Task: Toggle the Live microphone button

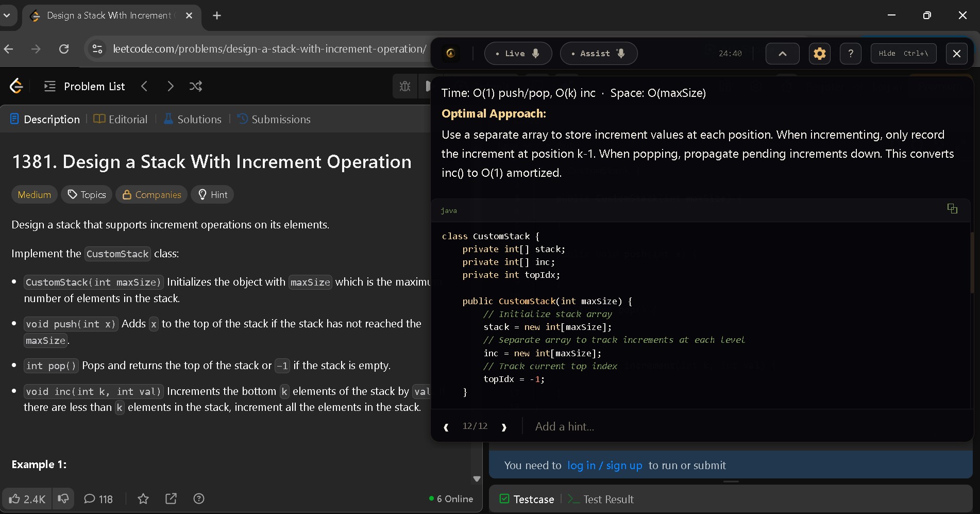Action: click(x=518, y=53)
